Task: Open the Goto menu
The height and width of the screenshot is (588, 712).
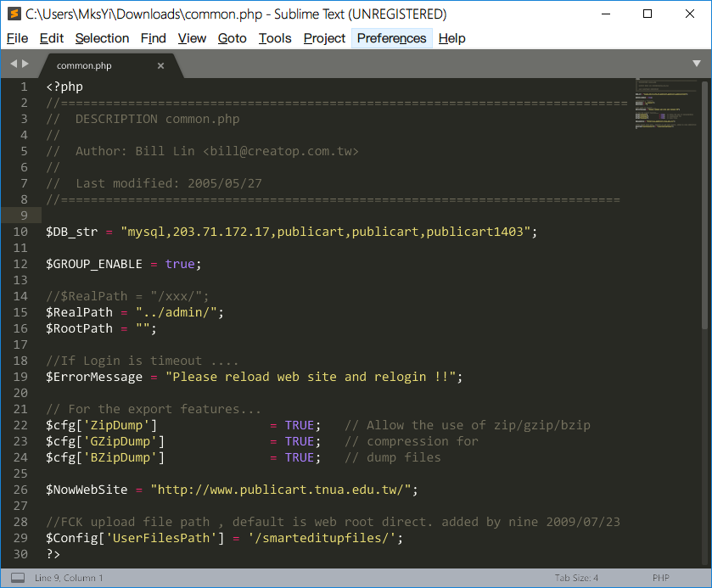Action: [x=232, y=38]
